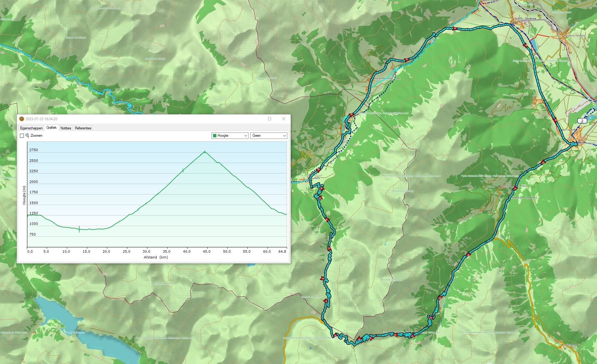Click the graph spike near 13 km

pos(79,229)
